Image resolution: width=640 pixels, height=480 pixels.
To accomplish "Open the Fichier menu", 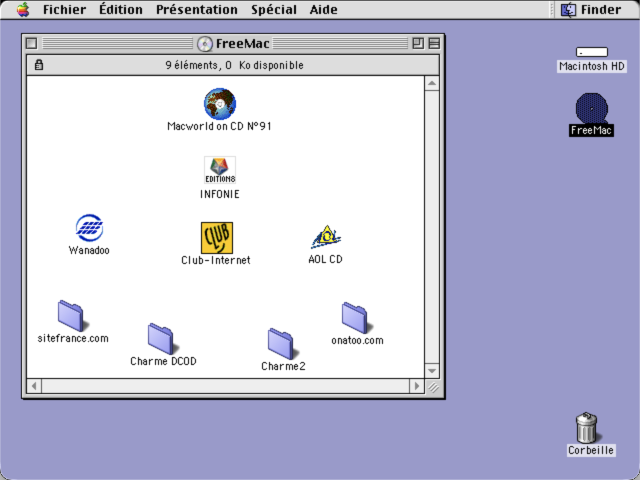I will coord(64,9).
